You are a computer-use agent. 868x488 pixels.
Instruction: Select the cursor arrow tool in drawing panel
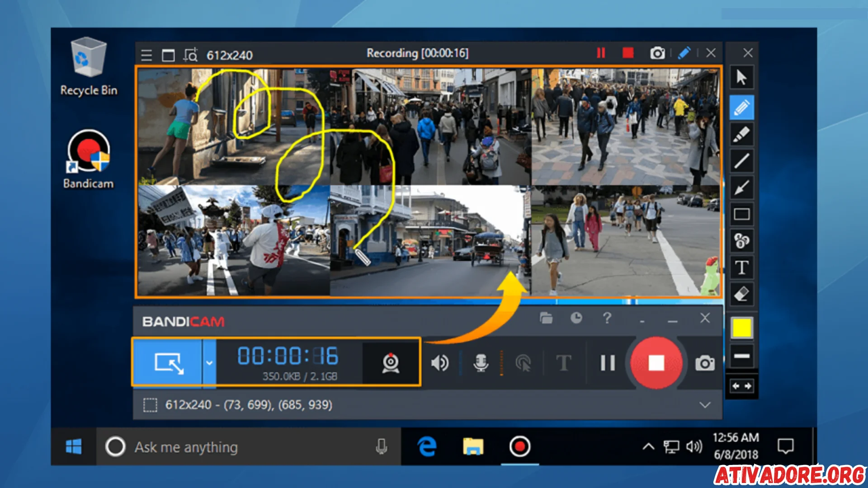[x=741, y=77]
